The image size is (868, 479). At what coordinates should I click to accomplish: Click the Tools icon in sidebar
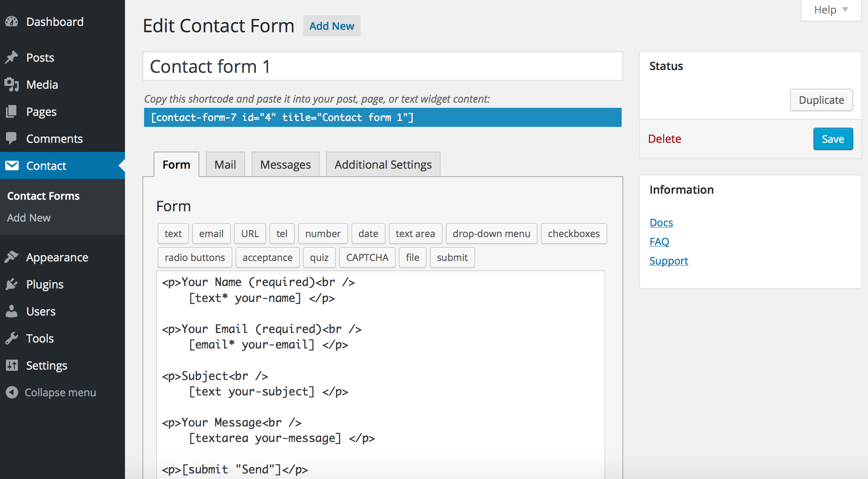(11, 338)
